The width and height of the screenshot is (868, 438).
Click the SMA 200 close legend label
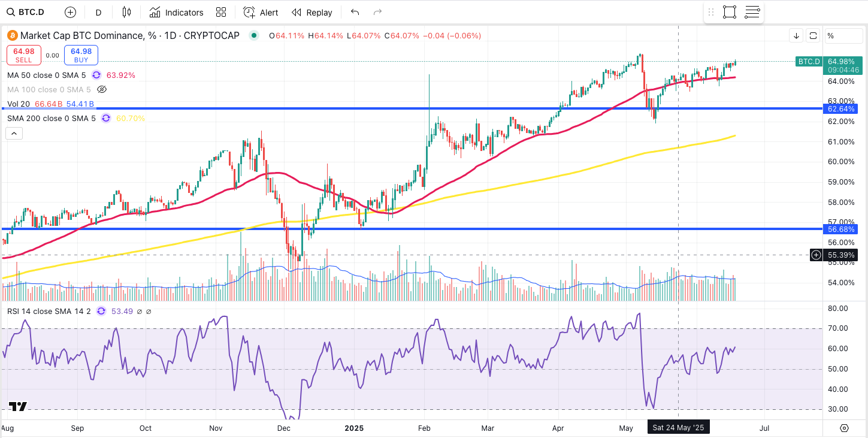(51, 118)
